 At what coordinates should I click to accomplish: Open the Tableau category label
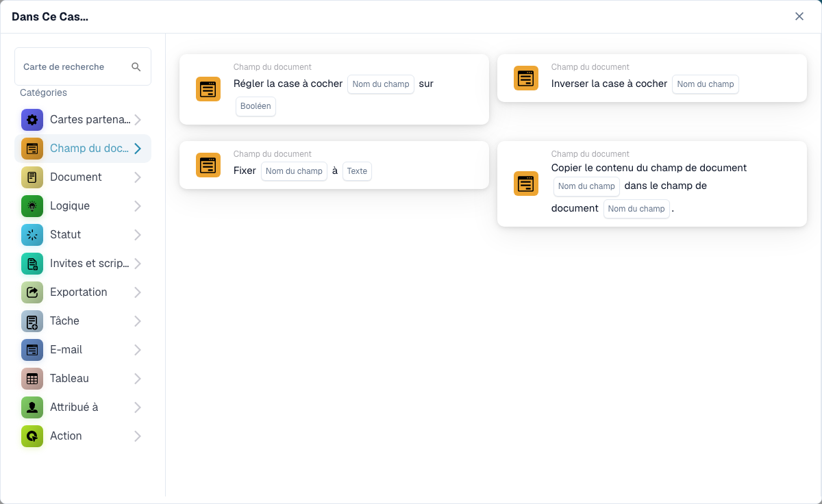(x=70, y=379)
